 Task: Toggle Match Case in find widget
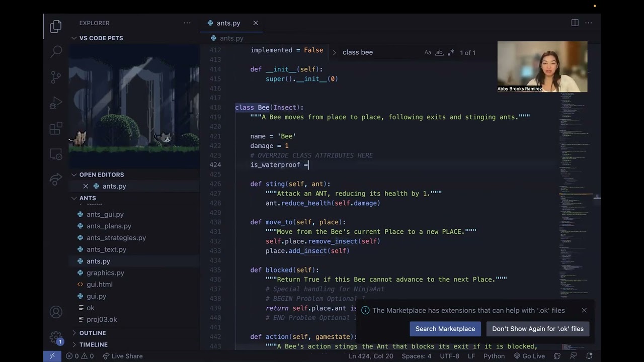point(428,52)
